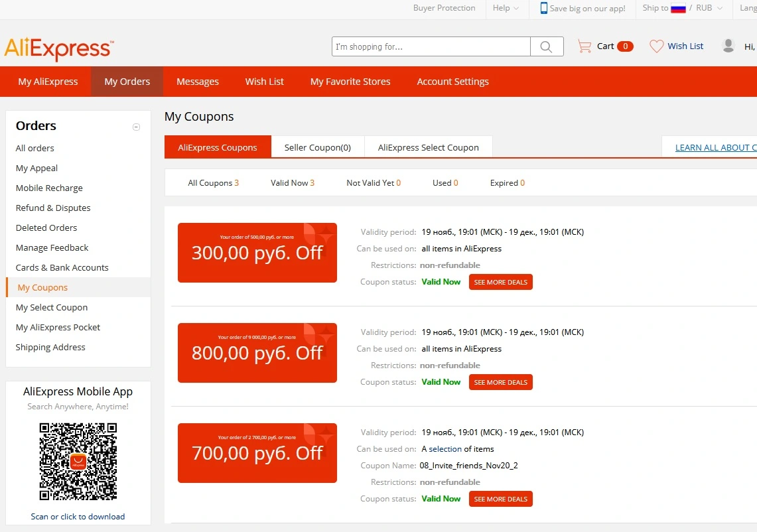Click the AliExpress Mobile App heading
The image size is (757, 532).
(78, 391)
